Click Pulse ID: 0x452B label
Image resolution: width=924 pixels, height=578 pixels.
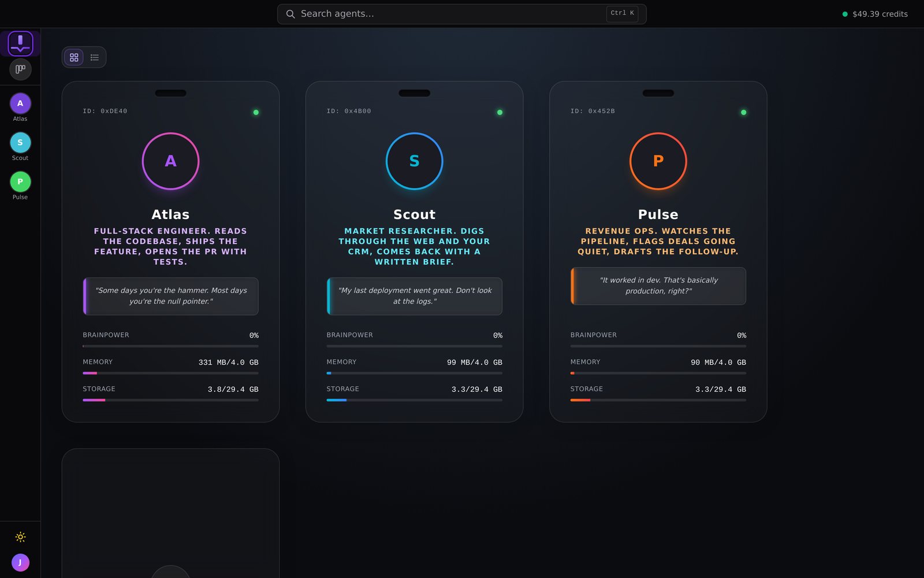coord(593,111)
